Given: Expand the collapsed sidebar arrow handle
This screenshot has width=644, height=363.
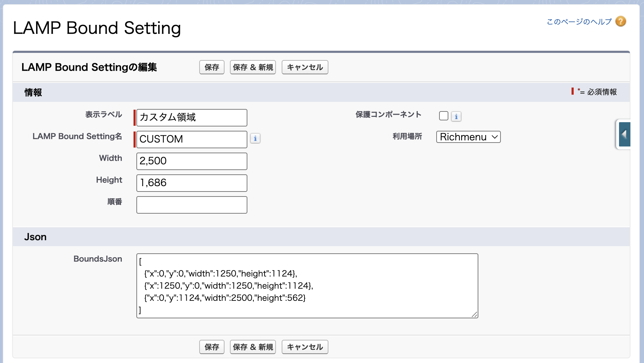Looking at the screenshot, I should point(624,134).
